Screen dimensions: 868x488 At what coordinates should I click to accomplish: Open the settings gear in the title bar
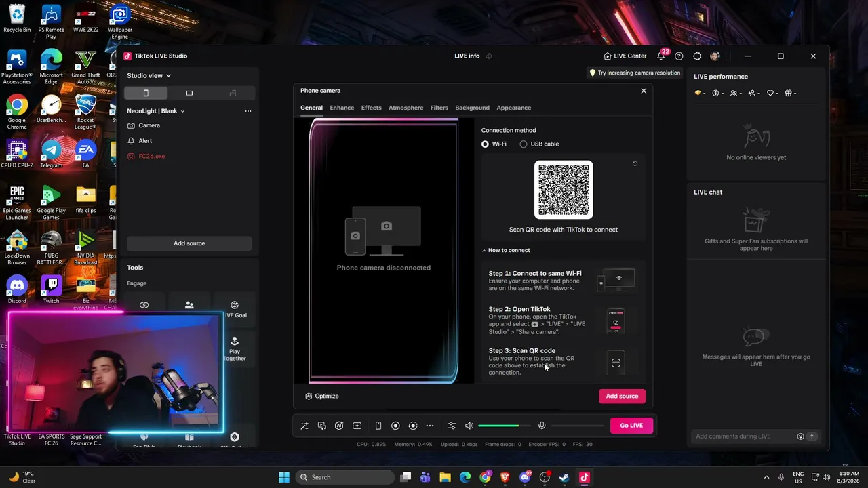click(697, 56)
